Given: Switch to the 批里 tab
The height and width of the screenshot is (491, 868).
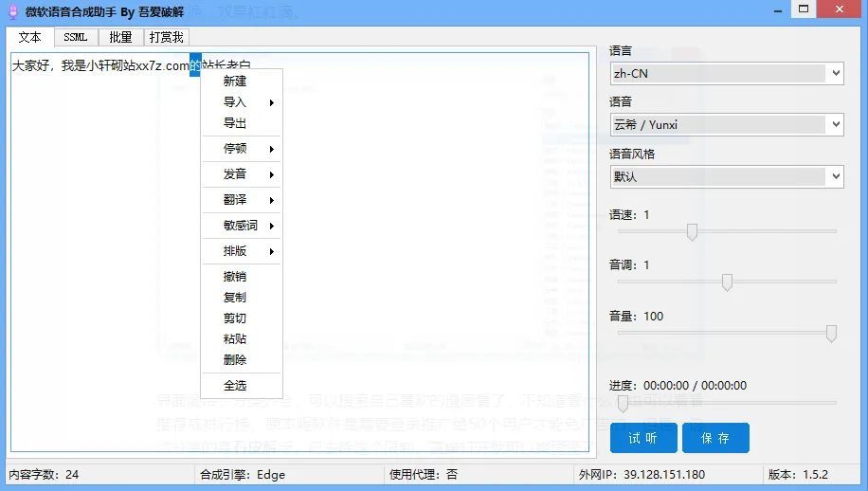Looking at the screenshot, I should [120, 37].
